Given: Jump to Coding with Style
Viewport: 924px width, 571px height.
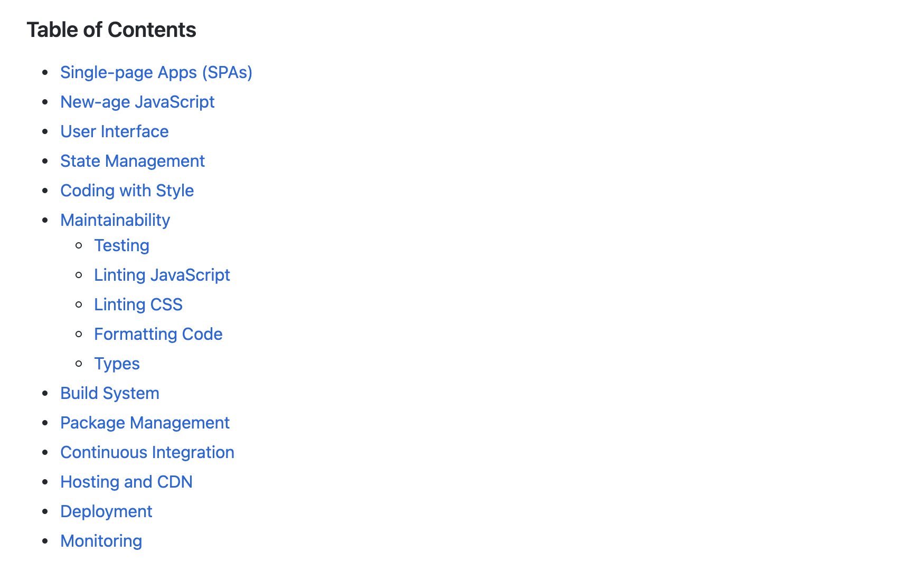Looking at the screenshot, I should tap(127, 191).
